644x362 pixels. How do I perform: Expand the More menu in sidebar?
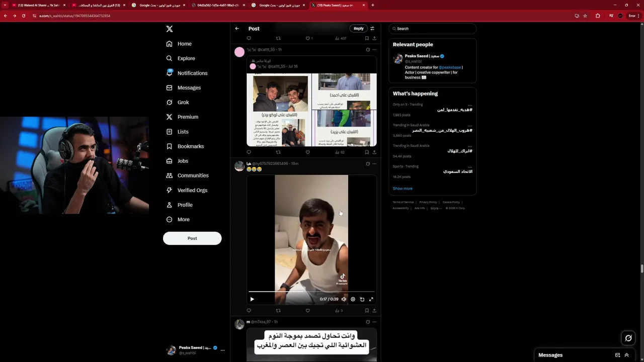(178, 219)
